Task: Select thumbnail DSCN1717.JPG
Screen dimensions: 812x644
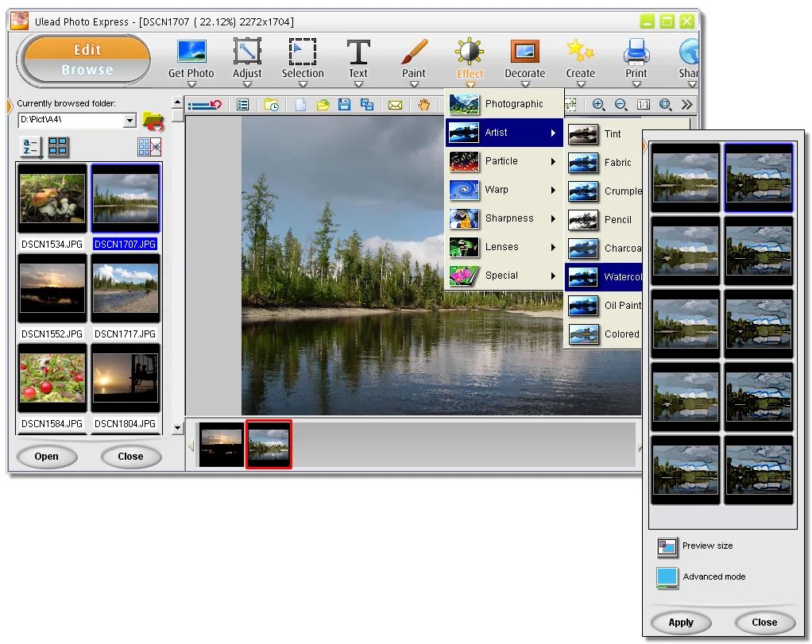Action: point(126,288)
